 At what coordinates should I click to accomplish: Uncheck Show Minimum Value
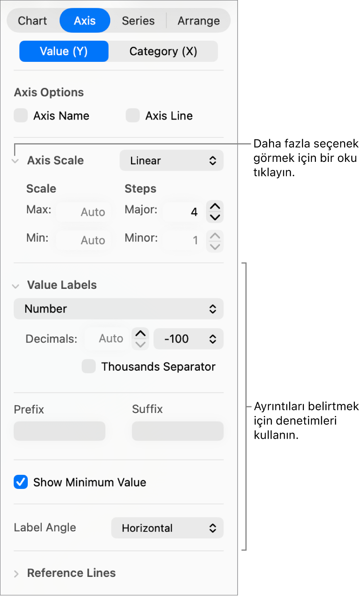[21, 482]
